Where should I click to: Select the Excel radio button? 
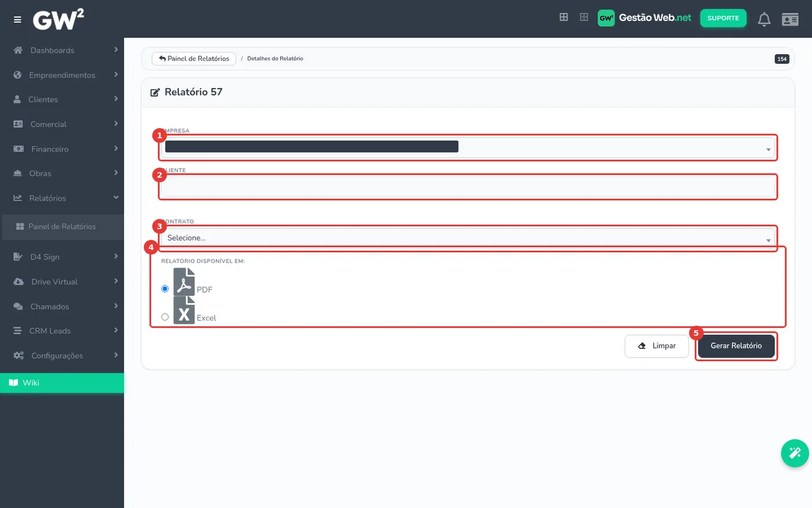coord(165,317)
